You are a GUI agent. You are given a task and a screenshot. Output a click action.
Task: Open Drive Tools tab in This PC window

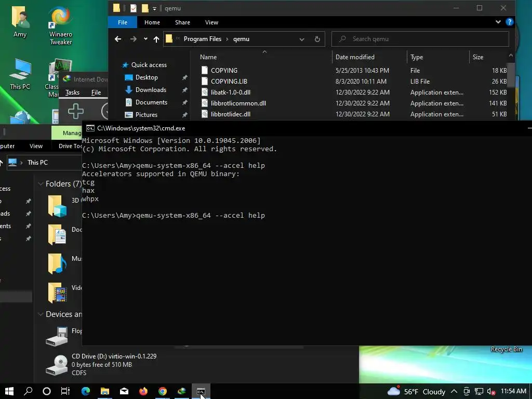pyautogui.click(x=70, y=146)
